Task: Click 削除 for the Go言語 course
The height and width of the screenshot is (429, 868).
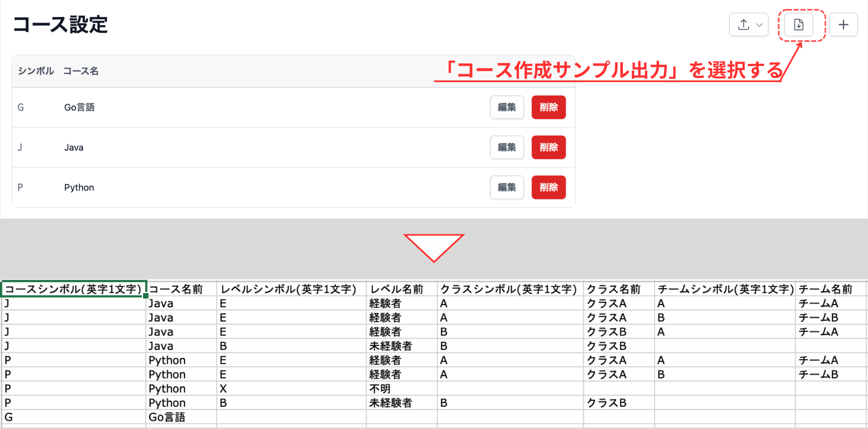Action: click(x=548, y=107)
